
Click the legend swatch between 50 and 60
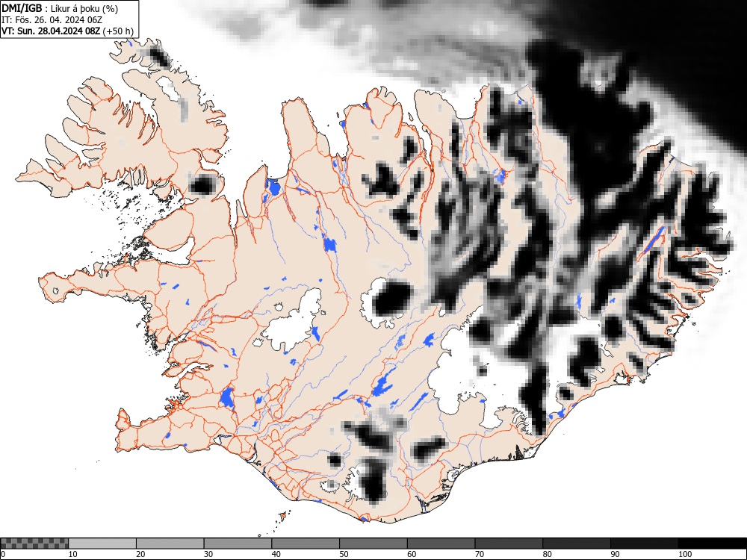[x=373, y=544]
